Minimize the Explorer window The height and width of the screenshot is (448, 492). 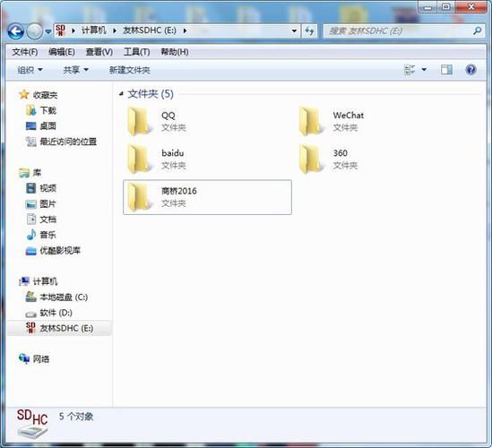(x=427, y=7)
